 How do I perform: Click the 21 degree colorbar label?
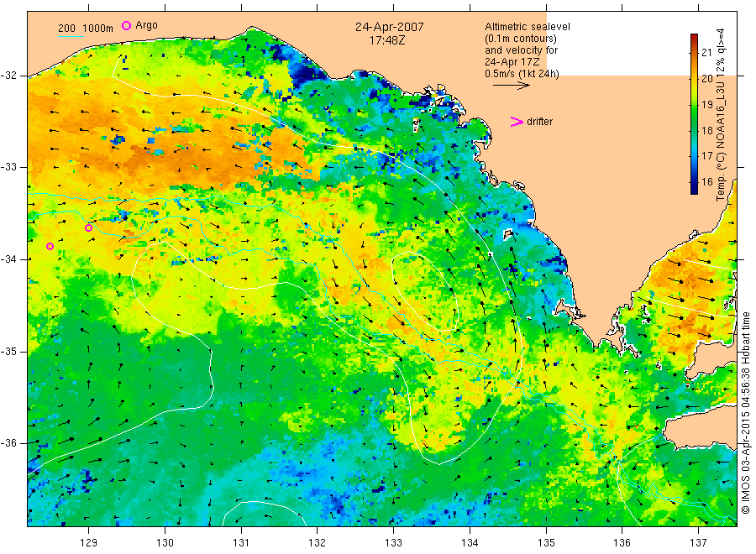(707, 53)
